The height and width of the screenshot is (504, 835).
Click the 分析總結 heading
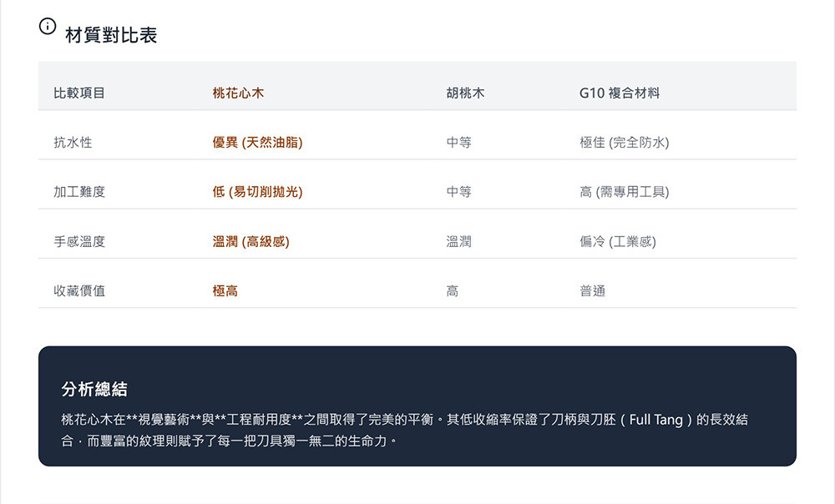(x=94, y=390)
